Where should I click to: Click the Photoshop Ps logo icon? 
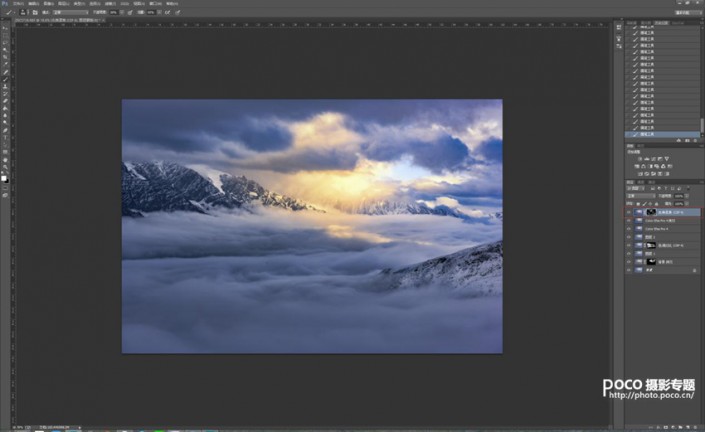click(x=6, y=3)
